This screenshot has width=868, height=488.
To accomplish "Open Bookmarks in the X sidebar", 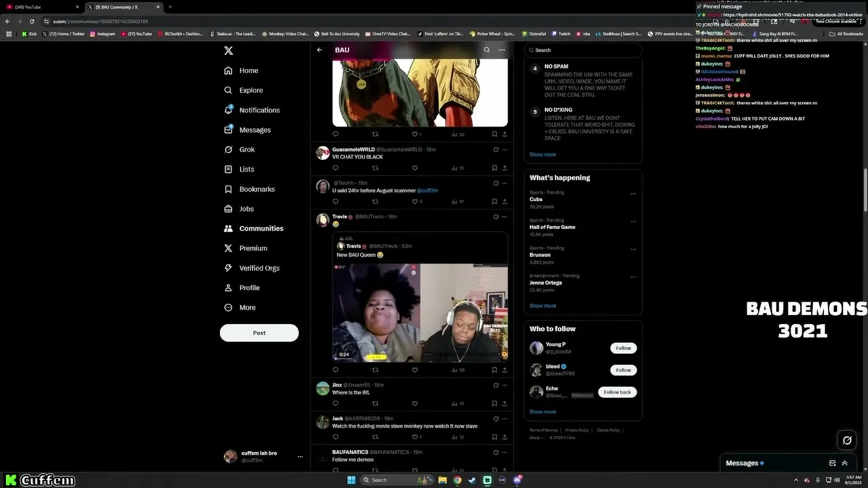I will (250, 189).
